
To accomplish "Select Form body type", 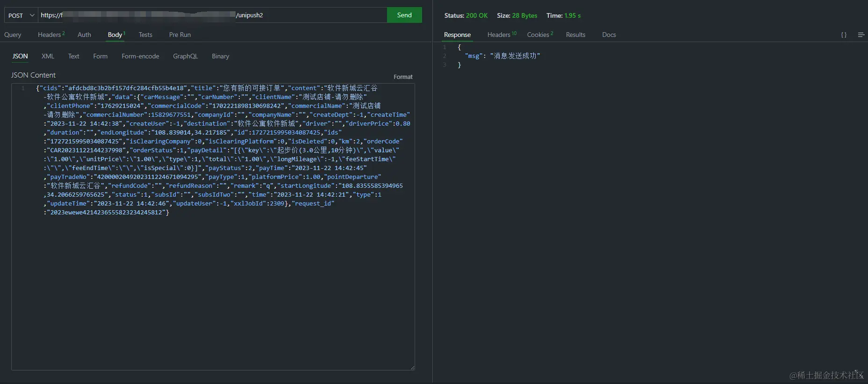I will 100,56.
